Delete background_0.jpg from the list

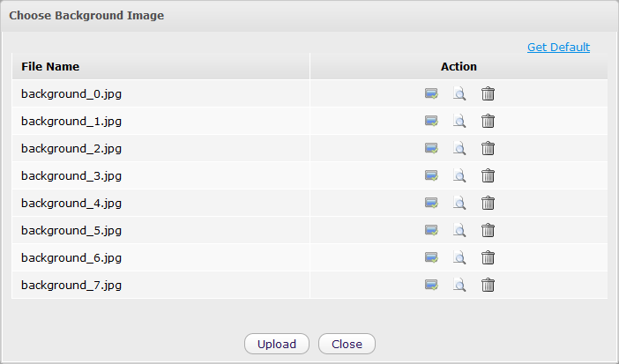pyautogui.click(x=488, y=93)
